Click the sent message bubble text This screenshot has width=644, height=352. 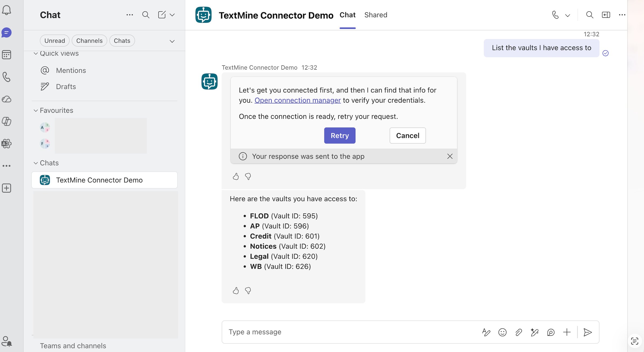coord(541,48)
